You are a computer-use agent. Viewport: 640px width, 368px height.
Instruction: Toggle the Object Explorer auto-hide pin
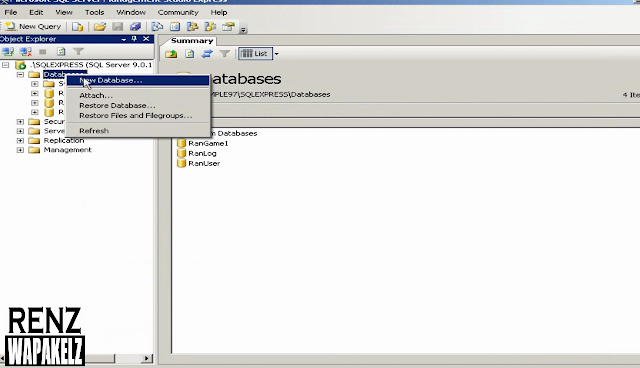[x=134, y=39]
